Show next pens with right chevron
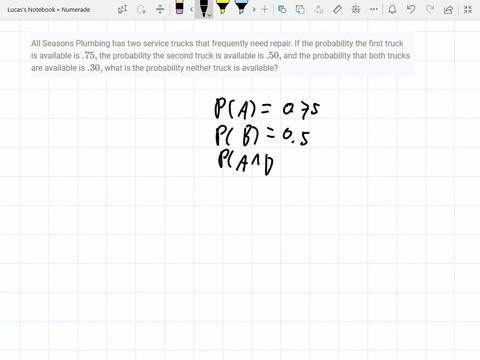 tap(254, 9)
